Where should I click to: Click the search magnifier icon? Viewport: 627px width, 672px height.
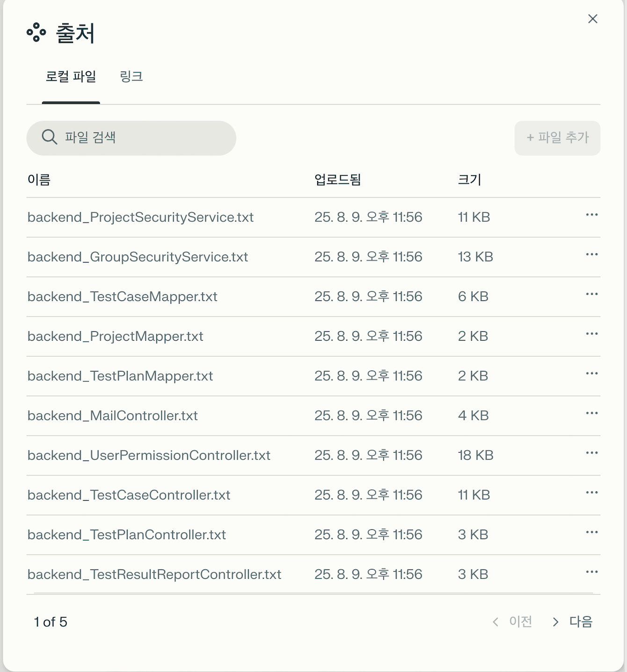coord(49,137)
